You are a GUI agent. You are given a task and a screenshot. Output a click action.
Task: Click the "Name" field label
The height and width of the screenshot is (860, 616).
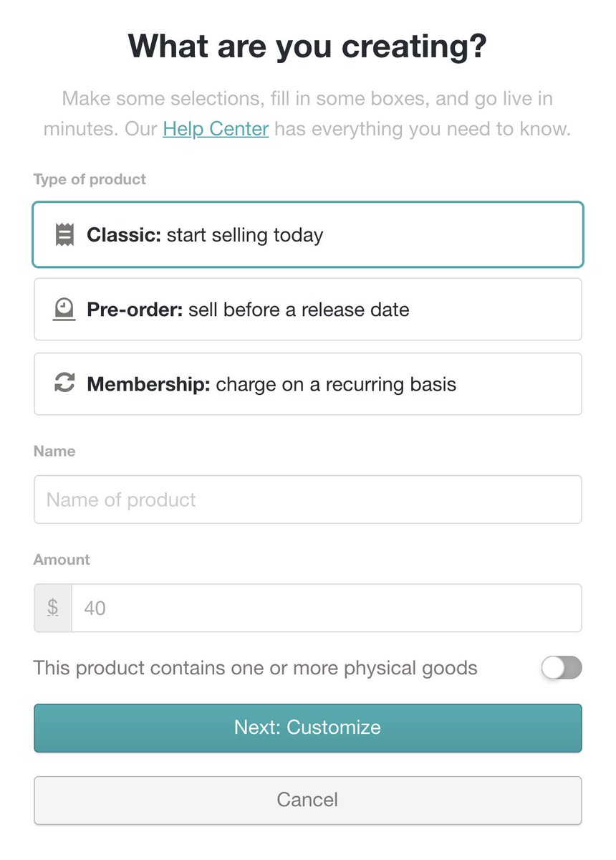click(54, 451)
